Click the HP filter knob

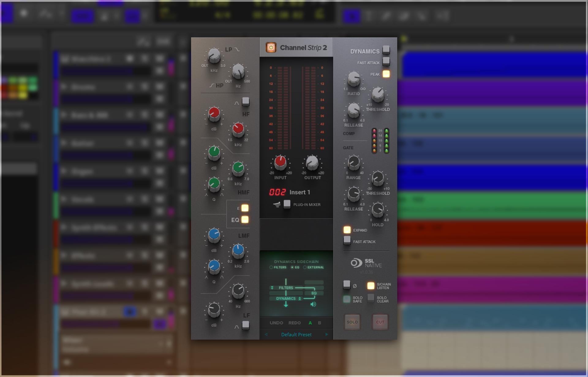(238, 71)
